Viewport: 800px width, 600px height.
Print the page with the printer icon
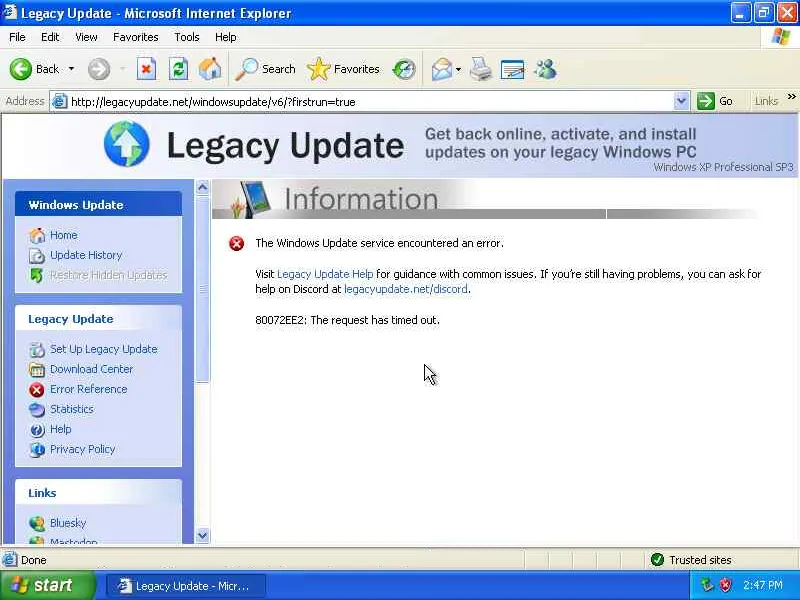pos(481,69)
